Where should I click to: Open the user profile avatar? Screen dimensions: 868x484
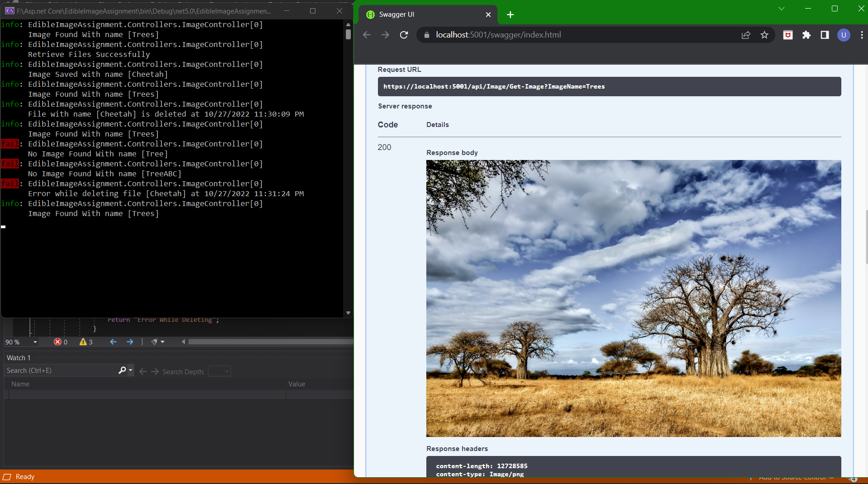click(844, 35)
